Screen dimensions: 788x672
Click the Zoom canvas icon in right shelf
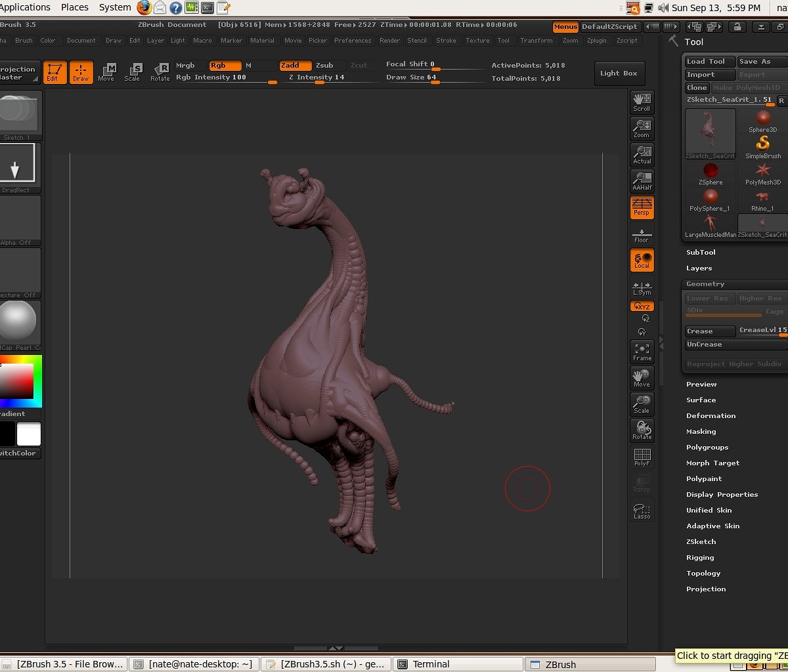[x=642, y=128]
